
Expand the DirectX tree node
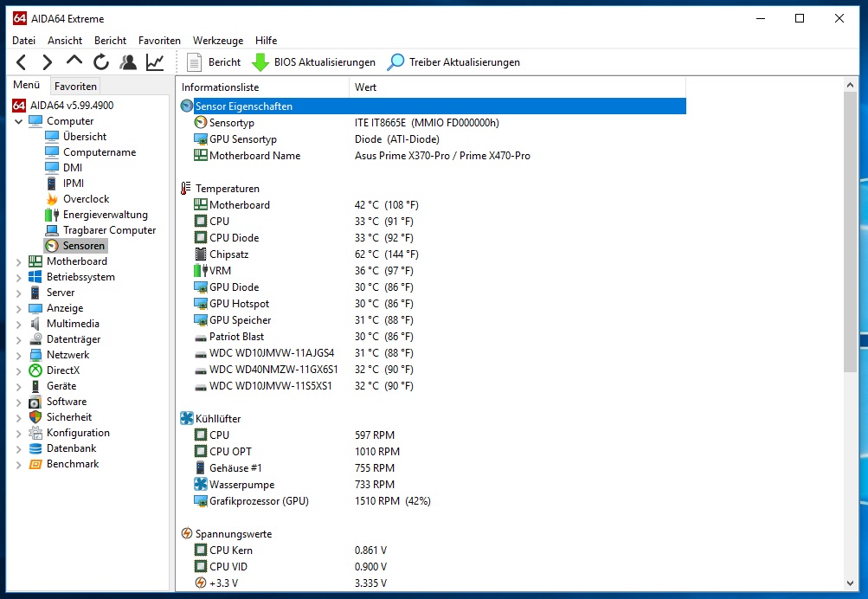pyautogui.click(x=19, y=371)
